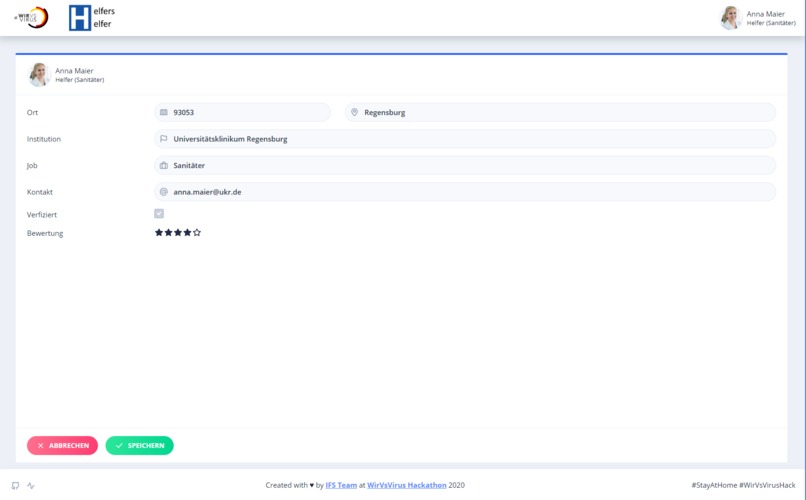Click the Speichern button
806x500 pixels.
[139, 446]
